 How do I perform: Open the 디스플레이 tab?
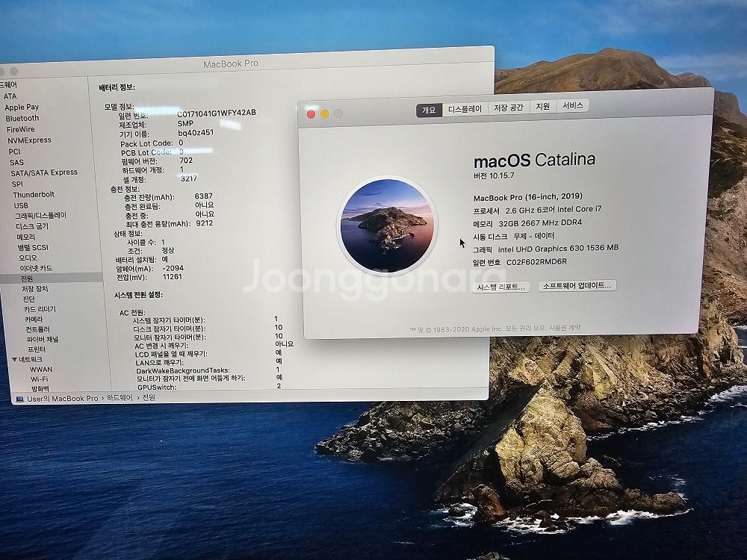pyautogui.click(x=465, y=109)
